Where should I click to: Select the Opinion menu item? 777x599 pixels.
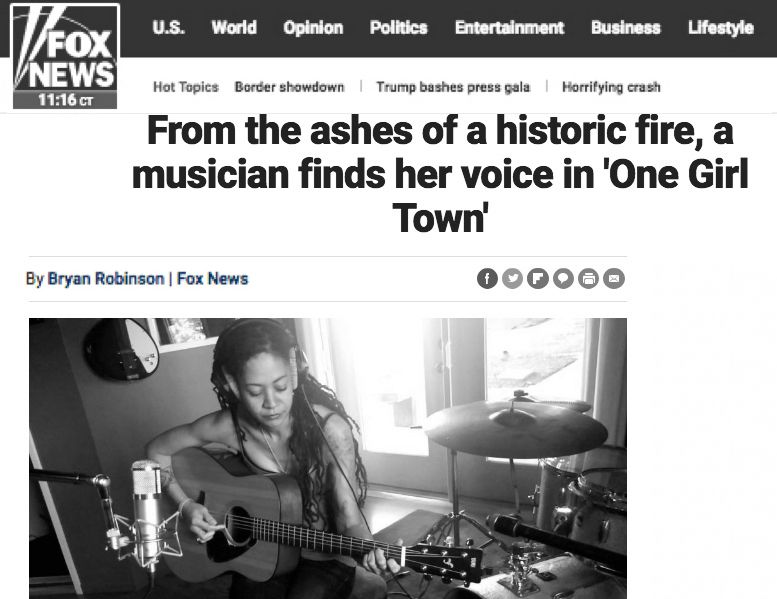coord(313,28)
